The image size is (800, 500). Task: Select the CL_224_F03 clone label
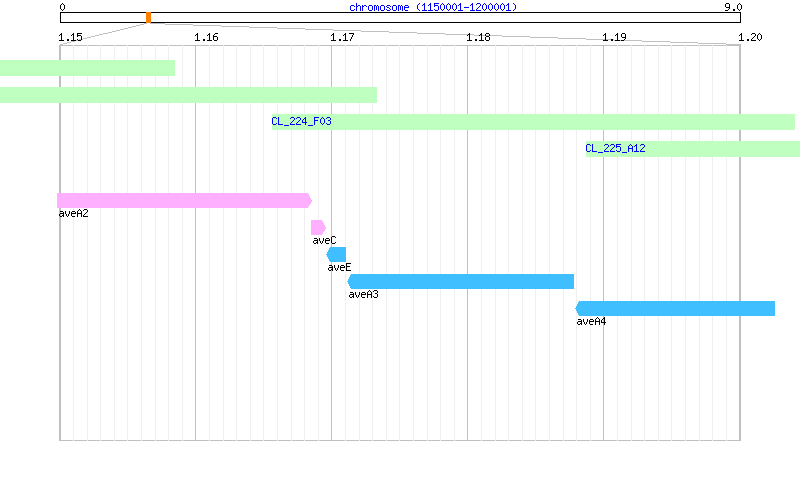301,121
